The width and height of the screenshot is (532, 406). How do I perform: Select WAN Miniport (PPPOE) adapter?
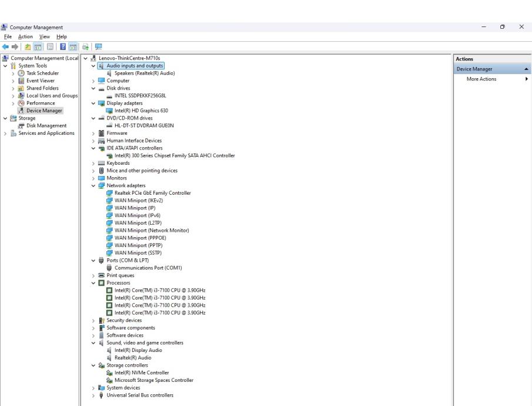(140, 238)
